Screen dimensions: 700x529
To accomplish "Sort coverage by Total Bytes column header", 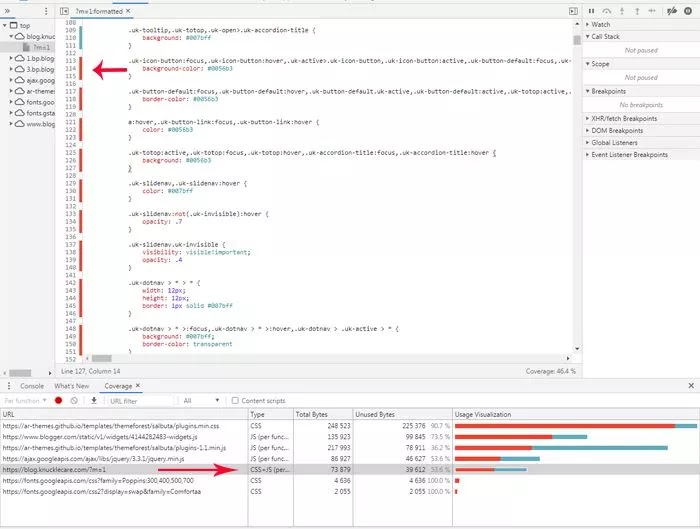I will 323,414.
